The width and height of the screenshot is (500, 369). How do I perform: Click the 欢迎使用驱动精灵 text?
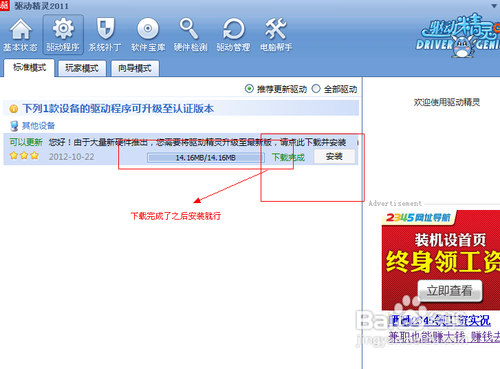[447, 102]
